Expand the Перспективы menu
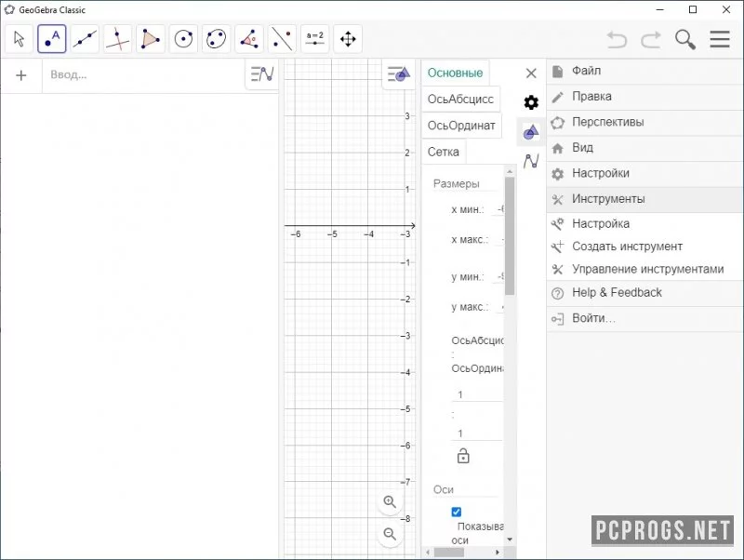 pyautogui.click(x=644, y=122)
